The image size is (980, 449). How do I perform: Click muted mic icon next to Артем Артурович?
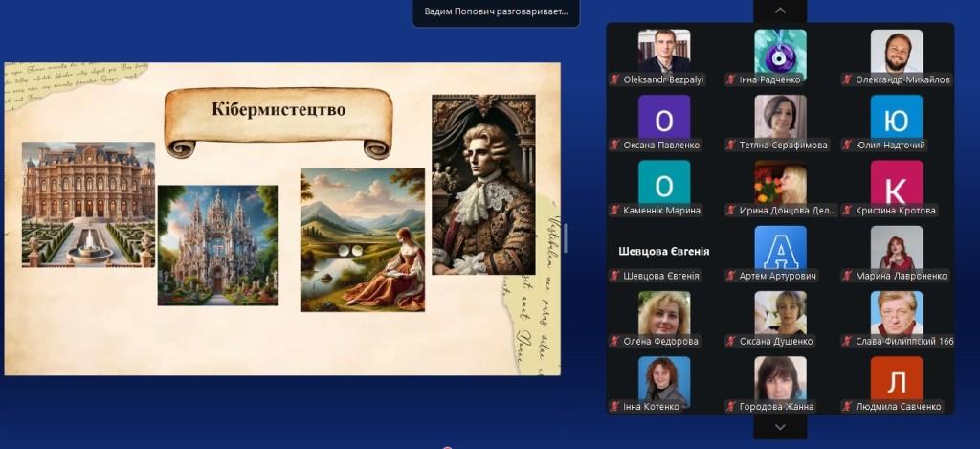[x=731, y=276]
